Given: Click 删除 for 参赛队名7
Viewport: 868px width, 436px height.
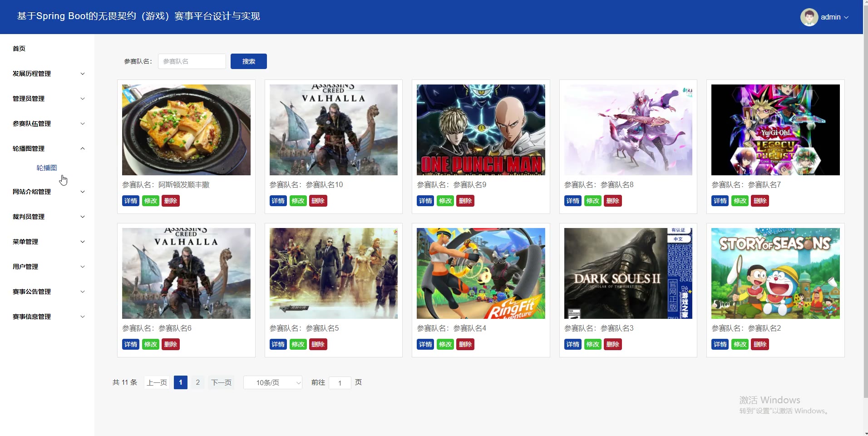Looking at the screenshot, I should pyautogui.click(x=760, y=201).
